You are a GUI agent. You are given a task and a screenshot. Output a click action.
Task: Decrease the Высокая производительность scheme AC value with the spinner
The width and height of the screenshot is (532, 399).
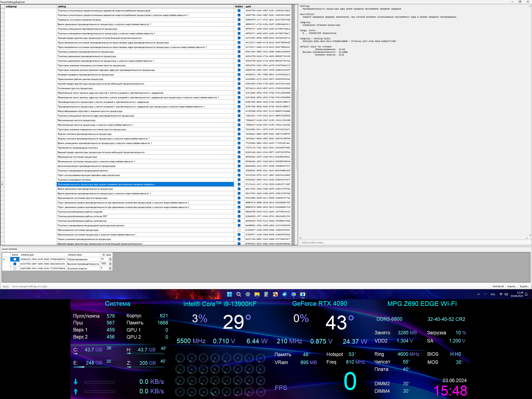[110, 265]
